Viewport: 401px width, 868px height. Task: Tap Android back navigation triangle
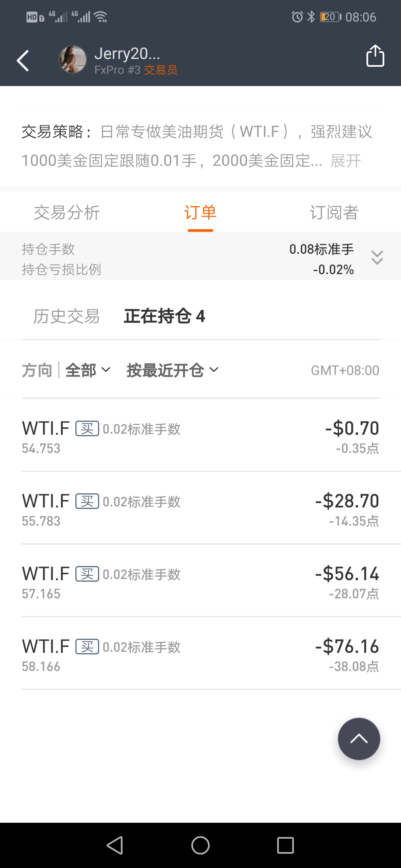115,845
